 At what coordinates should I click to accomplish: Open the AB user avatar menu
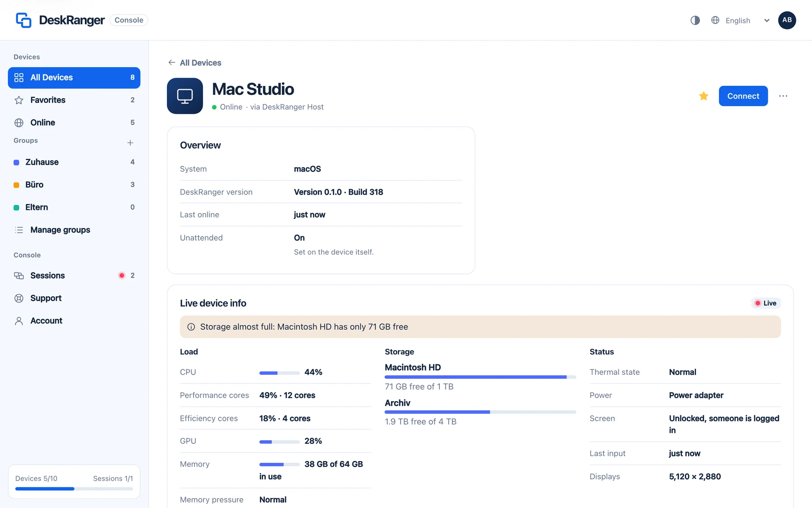tap(787, 20)
